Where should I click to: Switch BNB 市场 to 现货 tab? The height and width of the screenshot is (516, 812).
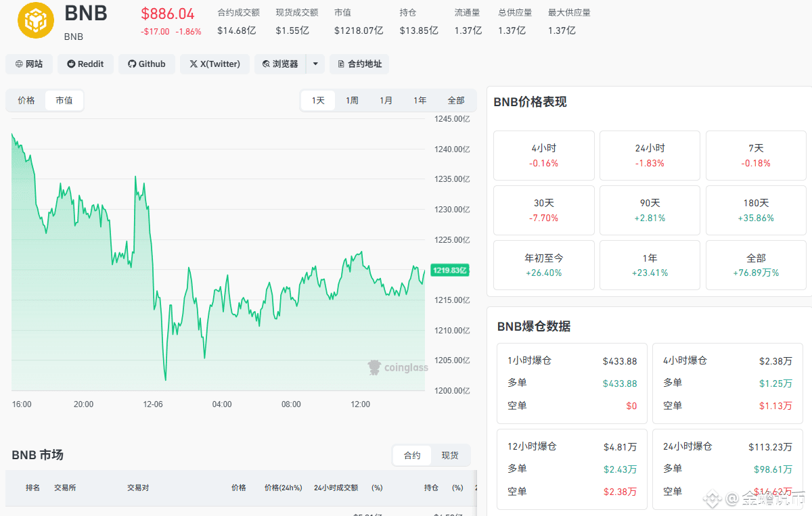[x=450, y=456]
